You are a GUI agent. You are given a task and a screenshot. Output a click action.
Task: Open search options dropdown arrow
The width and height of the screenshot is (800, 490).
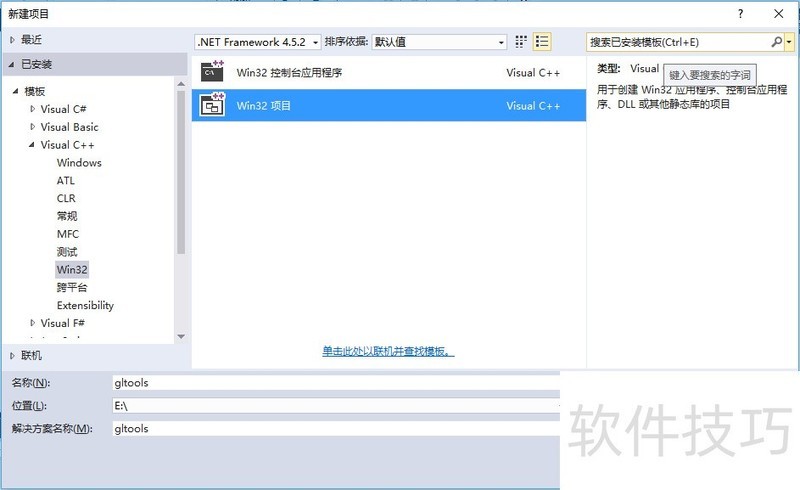(789, 42)
